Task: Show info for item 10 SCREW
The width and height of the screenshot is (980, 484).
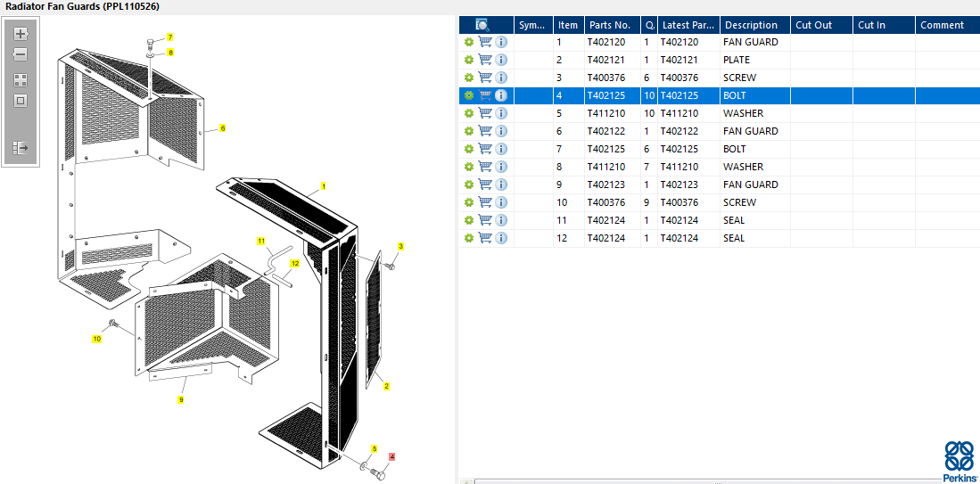Action: 501,202
